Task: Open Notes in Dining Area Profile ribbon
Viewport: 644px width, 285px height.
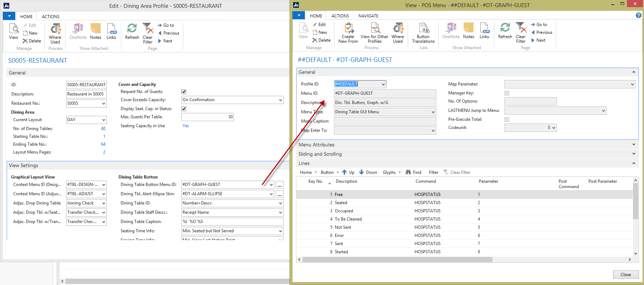Action: point(95,31)
